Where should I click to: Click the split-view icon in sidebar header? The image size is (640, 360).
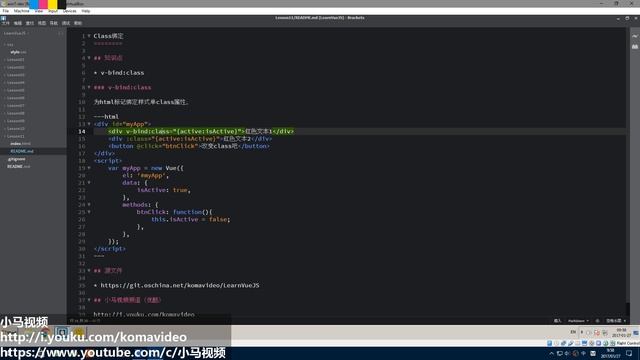coord(60,33)
